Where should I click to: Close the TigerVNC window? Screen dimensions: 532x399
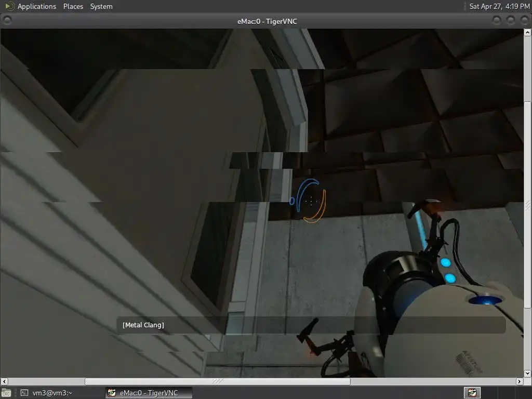click(x=525, y=21)
